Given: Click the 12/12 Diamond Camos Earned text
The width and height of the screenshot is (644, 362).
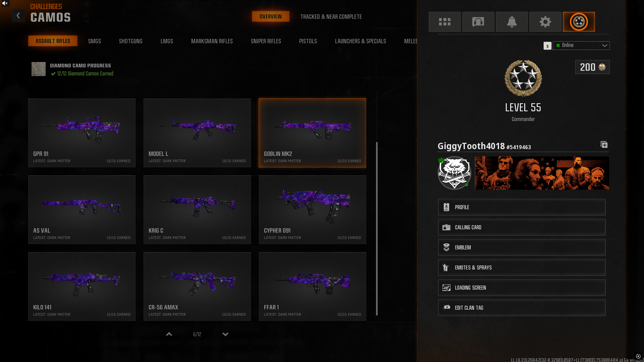Looking at the screenshot, I should 85,73.
